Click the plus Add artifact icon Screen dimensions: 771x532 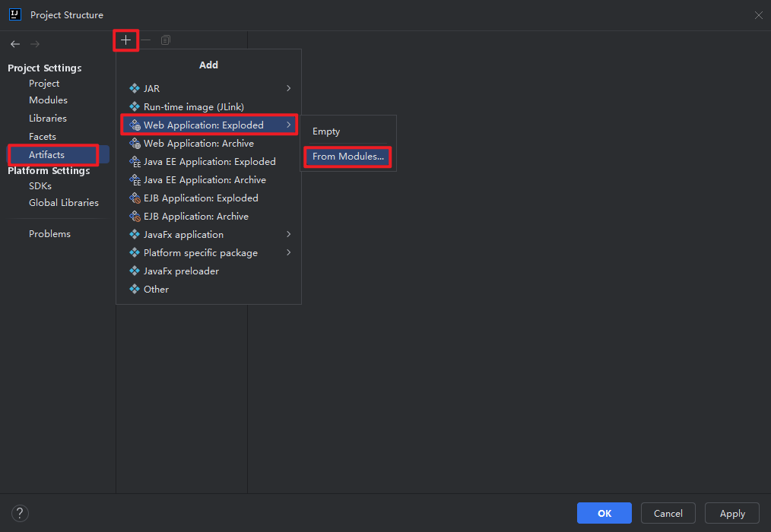pos(126,40)
